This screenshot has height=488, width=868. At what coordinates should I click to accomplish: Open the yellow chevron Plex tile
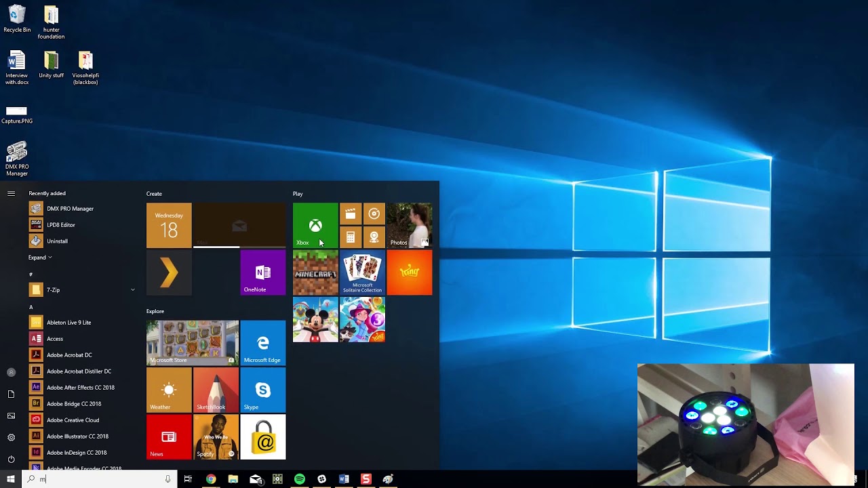coord(169,272)
